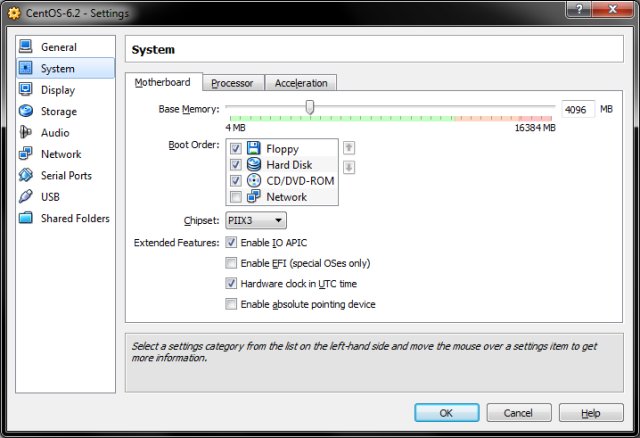Select the Floppy diskette icon in boot order
The image size is (640, 438).
click(x=253, y=148)
